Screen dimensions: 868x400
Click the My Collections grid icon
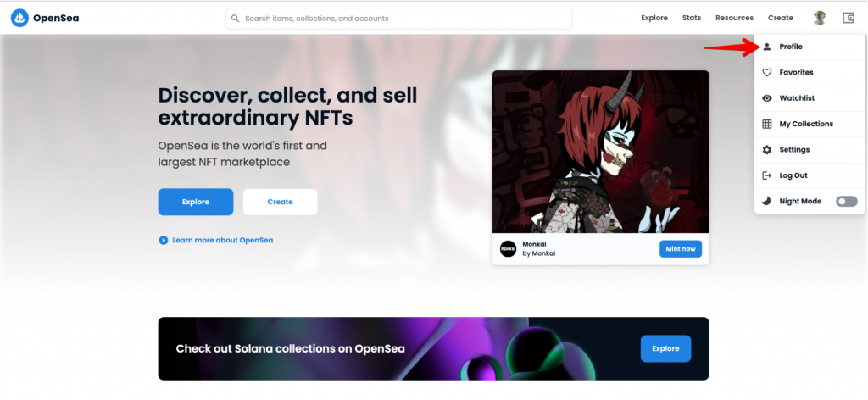click(766, 124)
